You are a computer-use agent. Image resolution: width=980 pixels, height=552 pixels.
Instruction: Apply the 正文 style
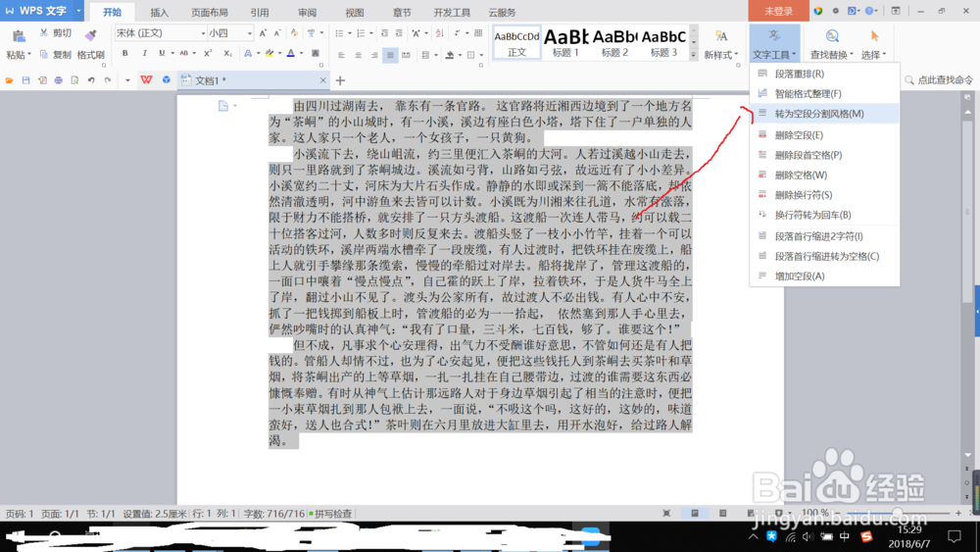point(516,42)
